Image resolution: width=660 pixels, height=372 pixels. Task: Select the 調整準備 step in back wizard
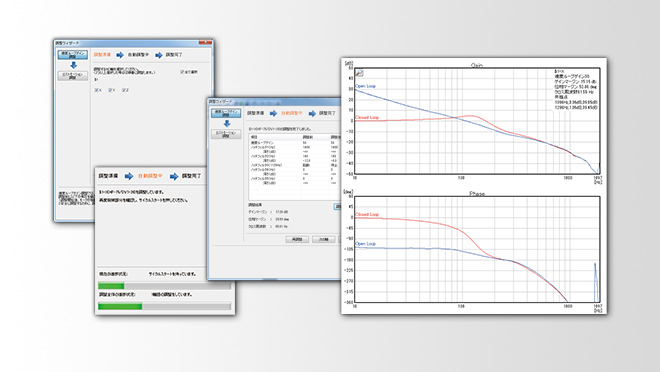pos(102,55)
